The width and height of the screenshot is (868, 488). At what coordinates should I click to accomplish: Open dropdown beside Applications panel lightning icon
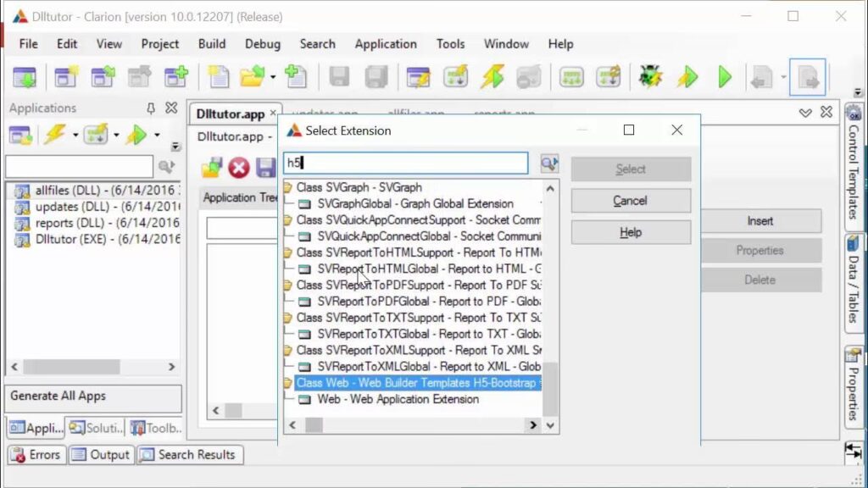(x=75, y=136)
